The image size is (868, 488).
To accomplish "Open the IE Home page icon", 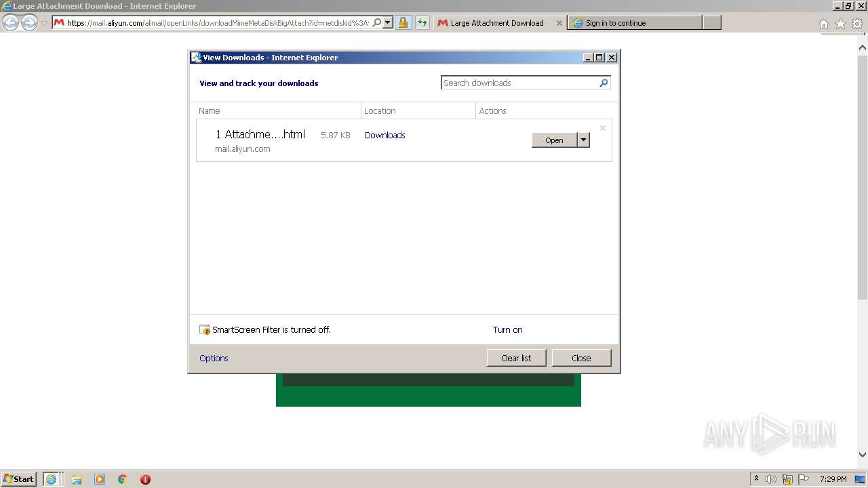I will click(x=824, y=24).
